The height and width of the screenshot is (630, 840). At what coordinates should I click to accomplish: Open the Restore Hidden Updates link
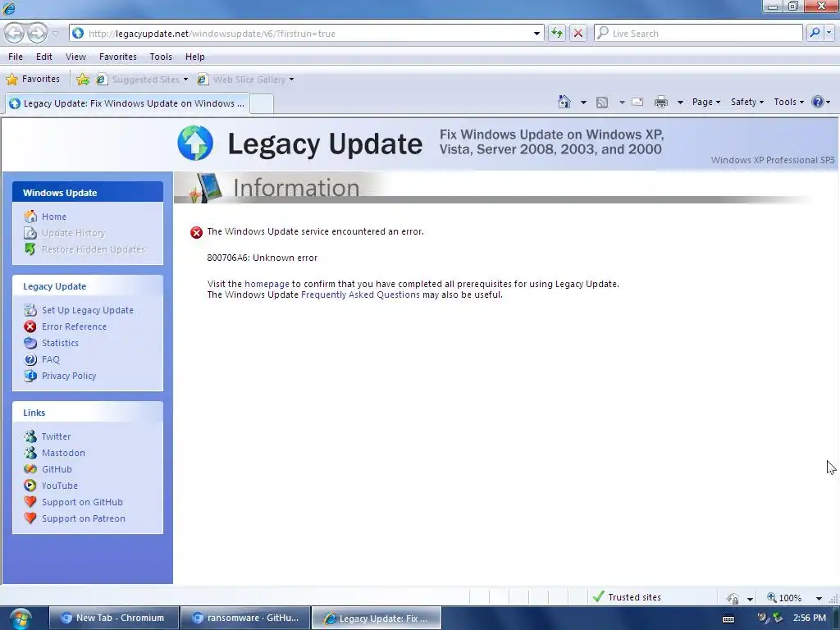tap(94, 249)
